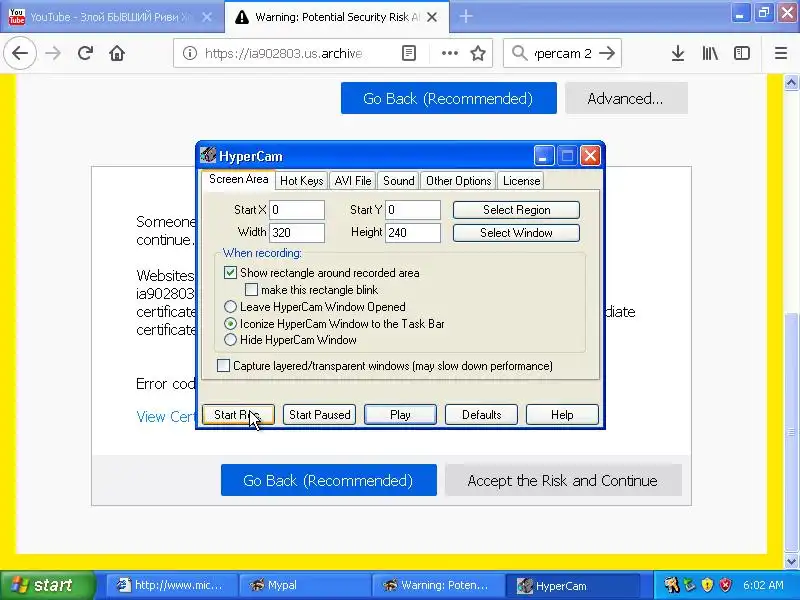Submit search with the arrow icon

click(607, 53)
